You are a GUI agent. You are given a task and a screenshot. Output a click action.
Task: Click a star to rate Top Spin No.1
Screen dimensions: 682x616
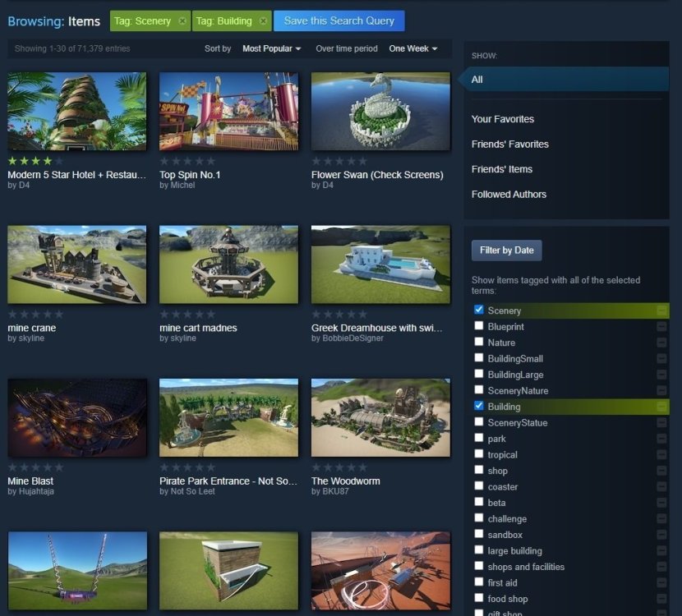pyautogui.click(x=187, y=160)
